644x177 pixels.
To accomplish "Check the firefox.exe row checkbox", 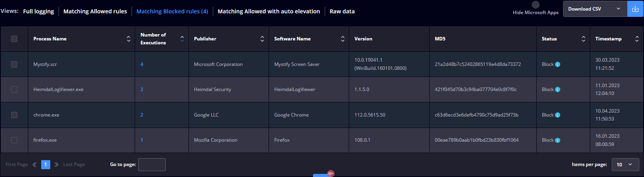I will click(14, 140).
